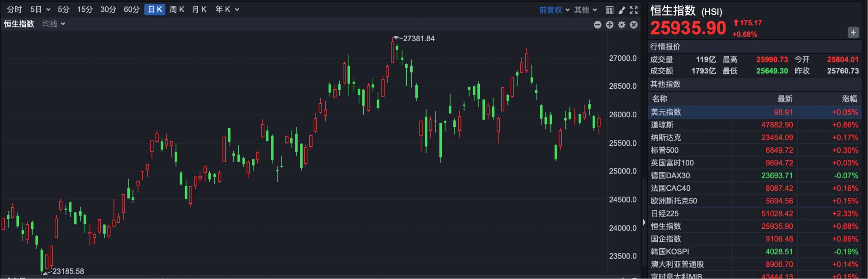This screenshot has width=868, height=279.
Task: Close the 恒生指数 chart pane
Action: [x=634, y=25]
